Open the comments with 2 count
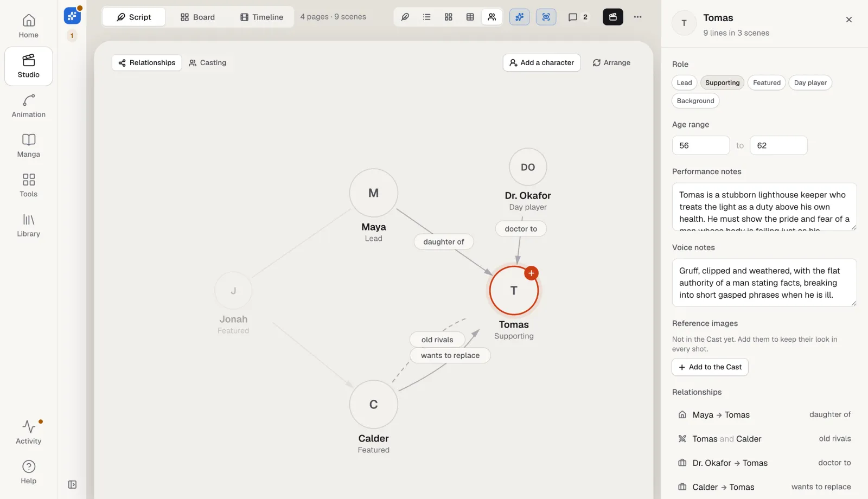Screen dimensions: 868x499 tap(578, 17)
